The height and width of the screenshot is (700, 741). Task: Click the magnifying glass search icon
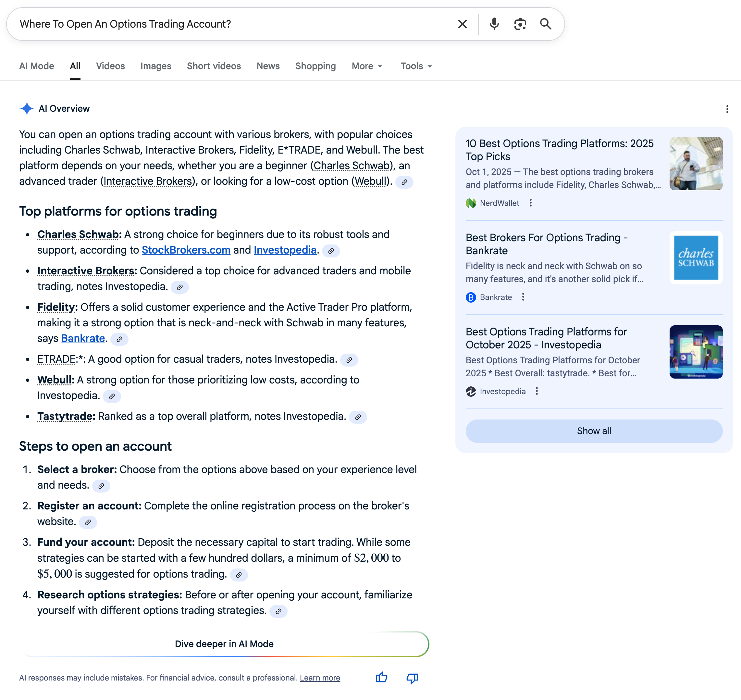(546, 24)
